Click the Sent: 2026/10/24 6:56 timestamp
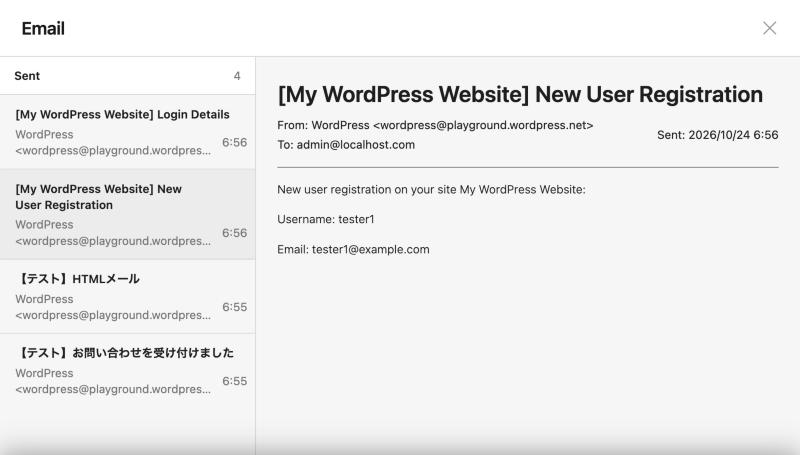Viewport: 800px width, 455px height. [x=717, y=135]
